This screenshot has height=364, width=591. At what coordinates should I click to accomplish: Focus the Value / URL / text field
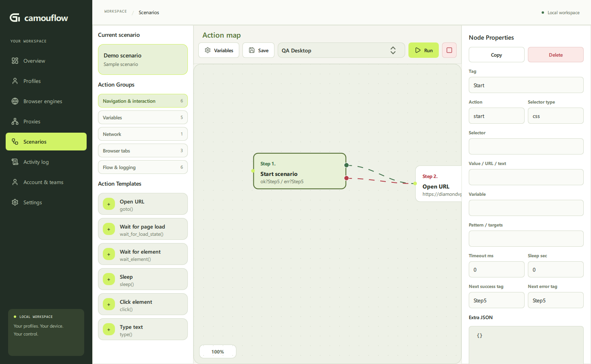pyautogui.click(x=526, y=177)
